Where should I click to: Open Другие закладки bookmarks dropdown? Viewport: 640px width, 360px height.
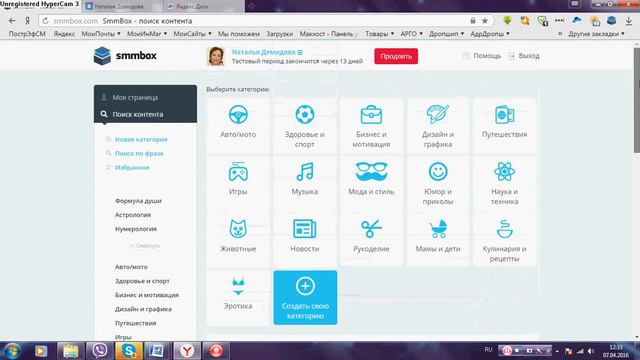(x=596, y=34)
